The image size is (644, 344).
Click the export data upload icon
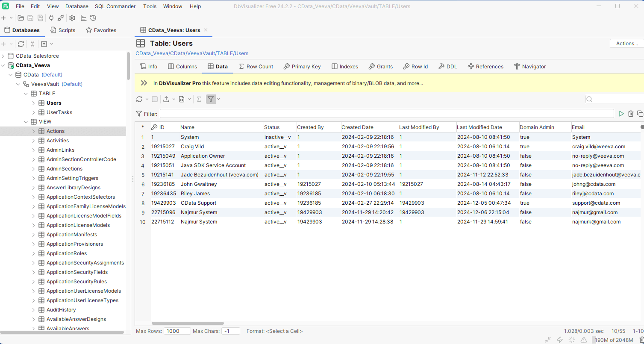[x=166, y=99]
